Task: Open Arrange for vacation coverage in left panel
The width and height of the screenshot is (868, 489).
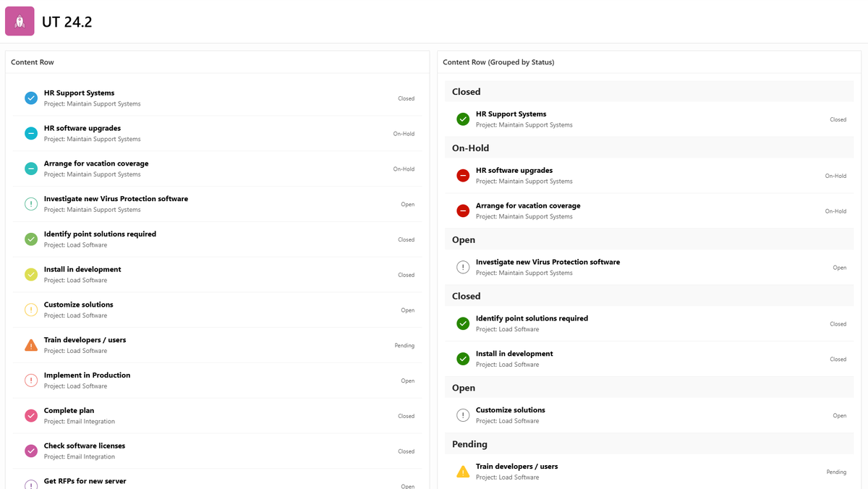Action: point(96,163)
